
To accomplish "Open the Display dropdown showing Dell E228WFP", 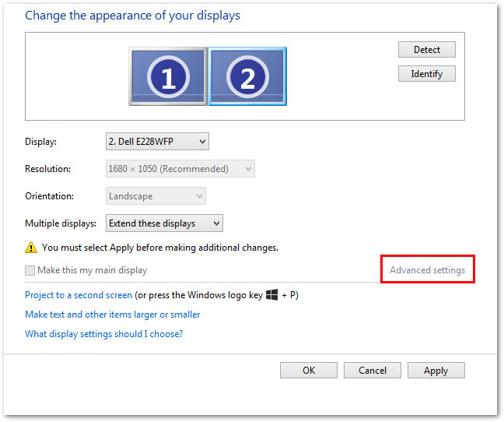I will [x=157, y=141].
